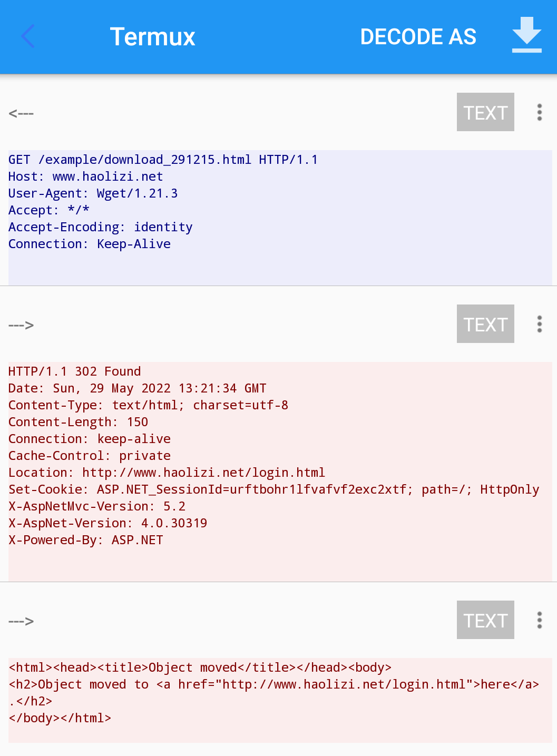557x756 pixels.
Task: Click the Termux title
Action: tap(152, 37)
